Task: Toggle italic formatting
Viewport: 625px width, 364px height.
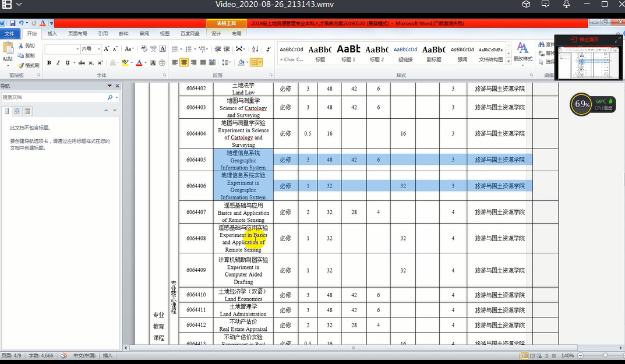Action: coord(58,63)
